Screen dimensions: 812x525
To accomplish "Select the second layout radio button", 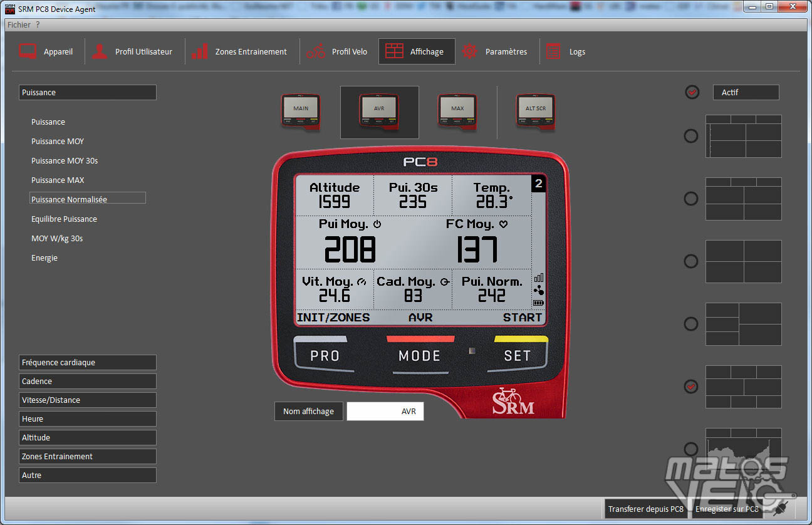I will [690, 199].
